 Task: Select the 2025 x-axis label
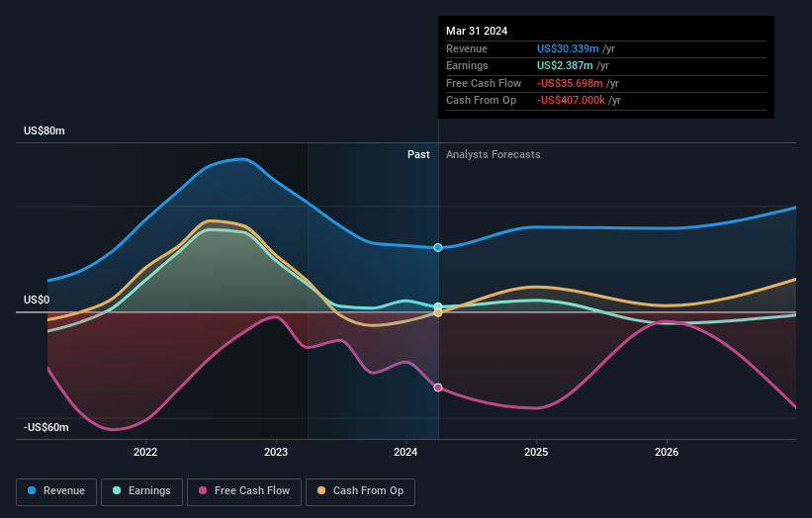point(536,453)
